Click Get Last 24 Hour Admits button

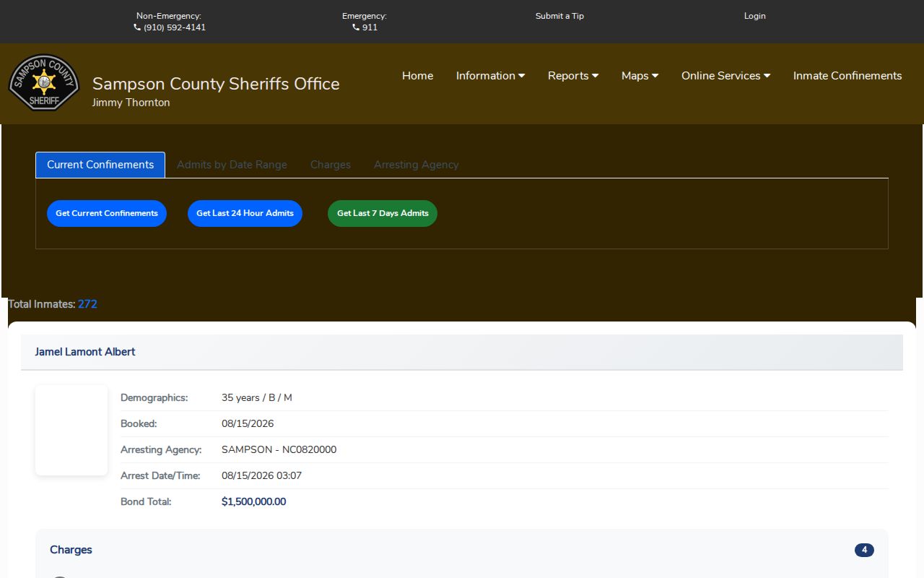point(245,213)
